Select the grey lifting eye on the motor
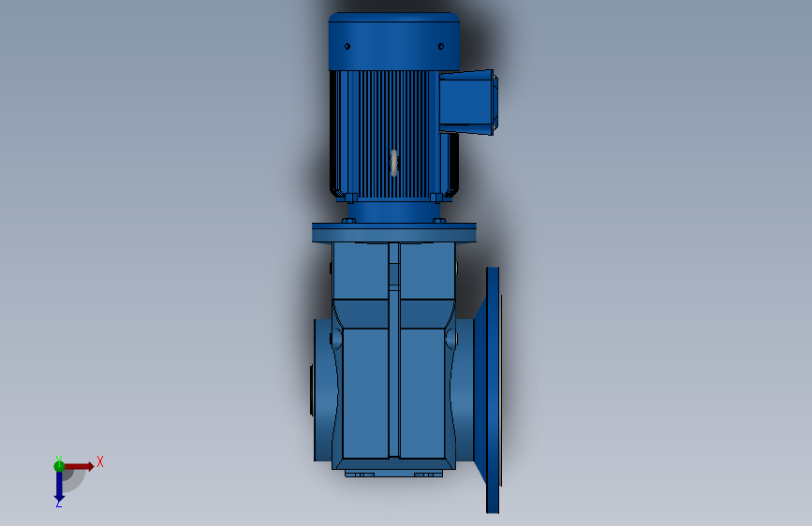The width and height of the screenshot is (812, 526). coord(393,163)
